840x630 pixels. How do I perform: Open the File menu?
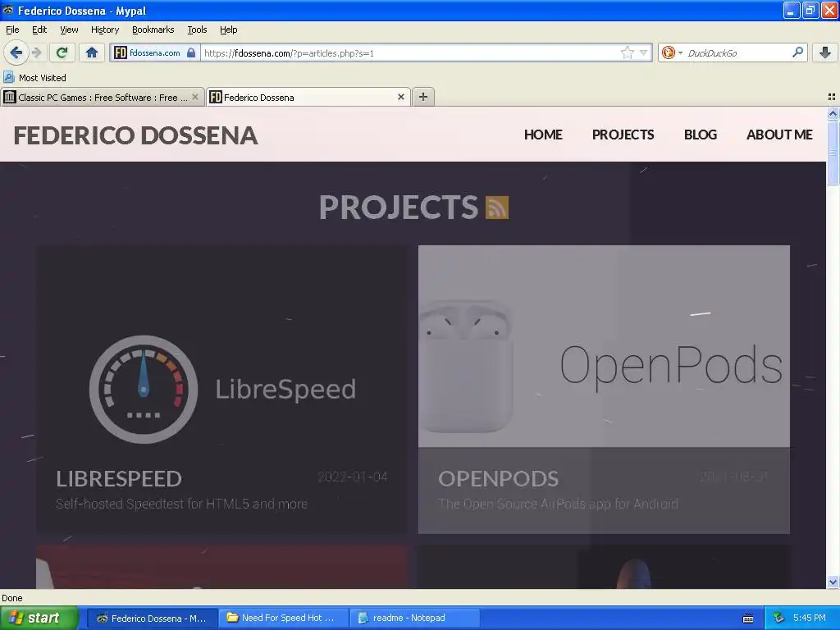[x=12, y=30]
